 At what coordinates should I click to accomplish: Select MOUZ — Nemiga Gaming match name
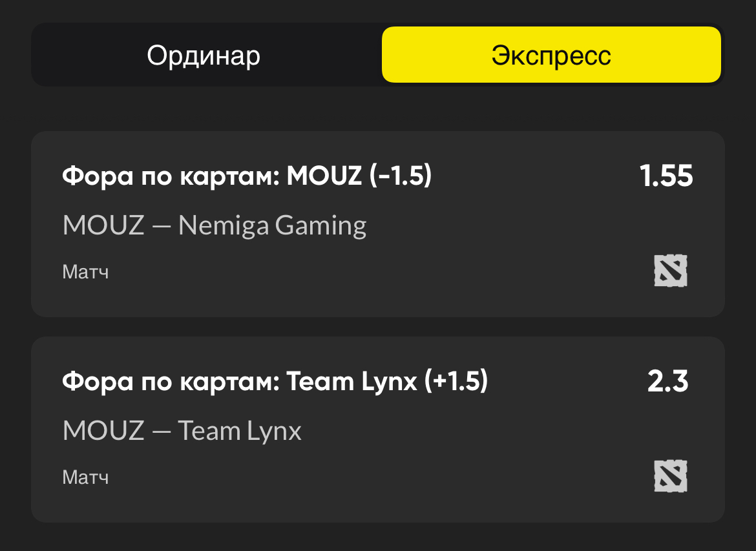click(215, 225)
